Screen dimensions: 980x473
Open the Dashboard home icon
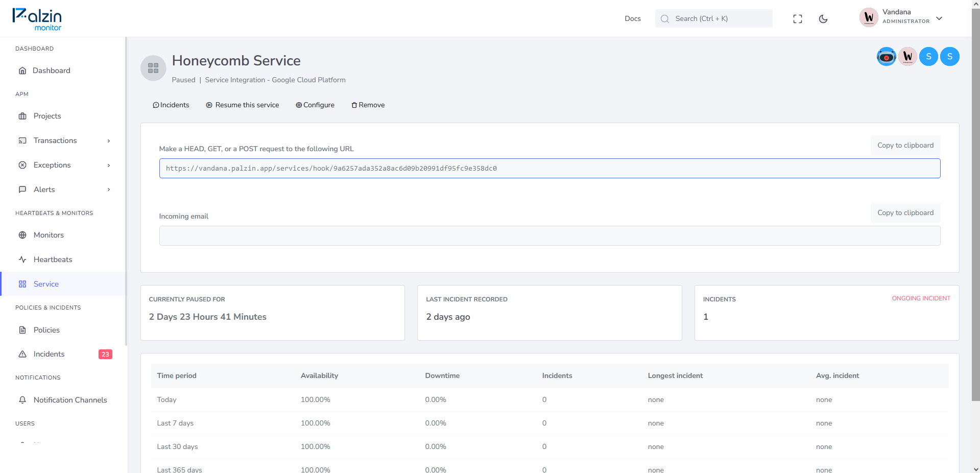click(22, 70)
